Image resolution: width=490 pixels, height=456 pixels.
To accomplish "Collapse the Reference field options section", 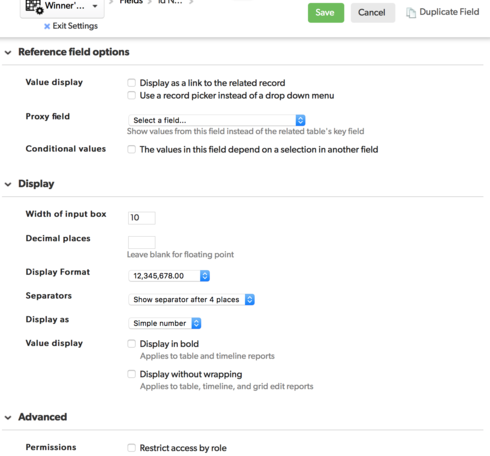I will [8, 52].
